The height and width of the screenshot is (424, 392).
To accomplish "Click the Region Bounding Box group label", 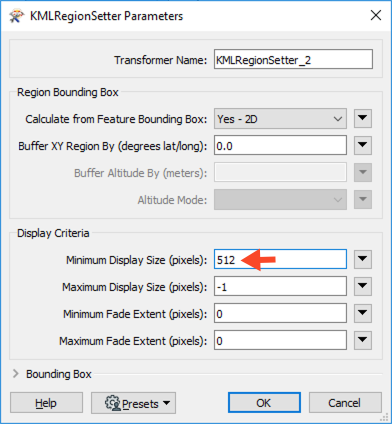I will [x=68, y=92].
